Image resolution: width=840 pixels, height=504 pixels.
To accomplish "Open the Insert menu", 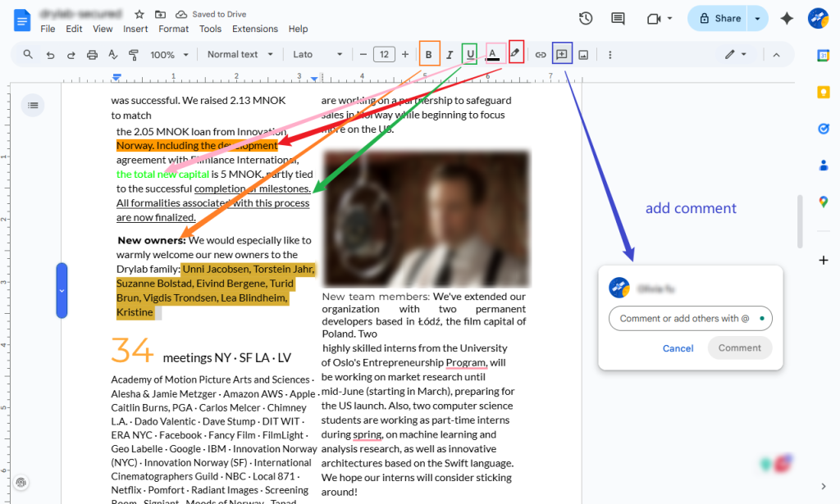I will (135, 28).
